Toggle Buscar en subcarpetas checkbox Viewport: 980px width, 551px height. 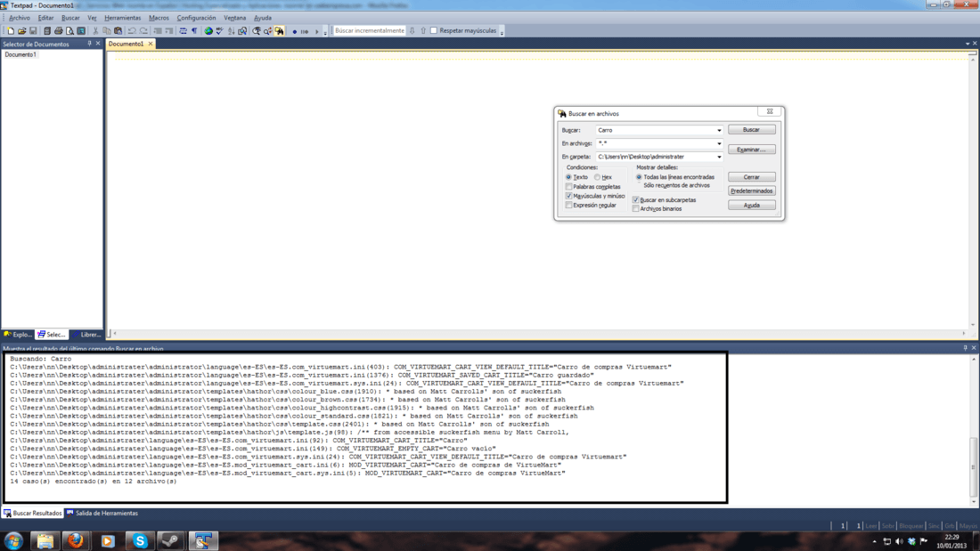point(635,200)
